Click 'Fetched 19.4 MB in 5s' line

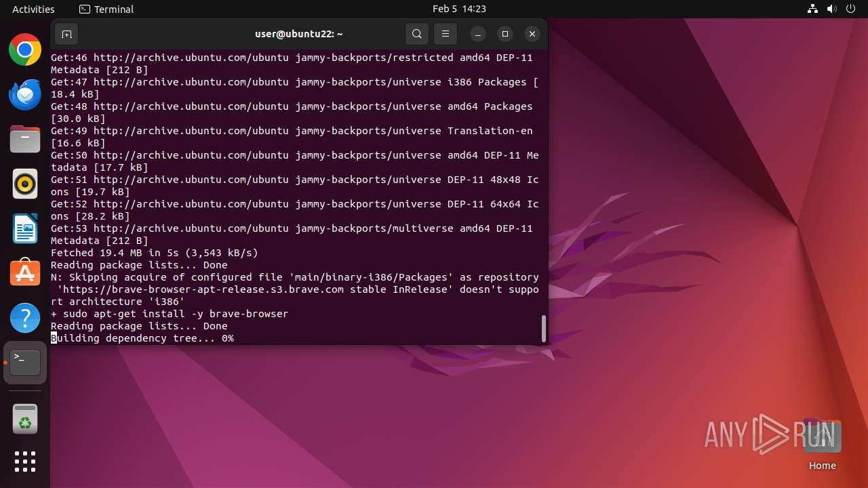point(155,253)
